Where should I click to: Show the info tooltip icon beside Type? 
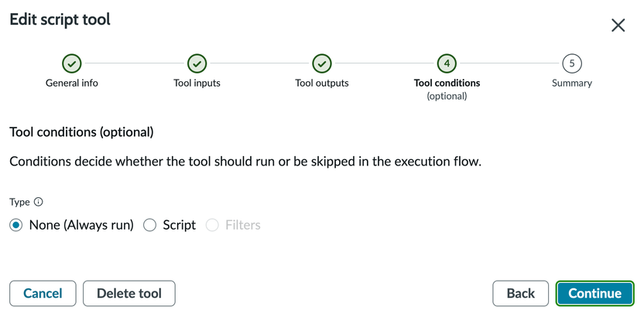pos(39,202)
